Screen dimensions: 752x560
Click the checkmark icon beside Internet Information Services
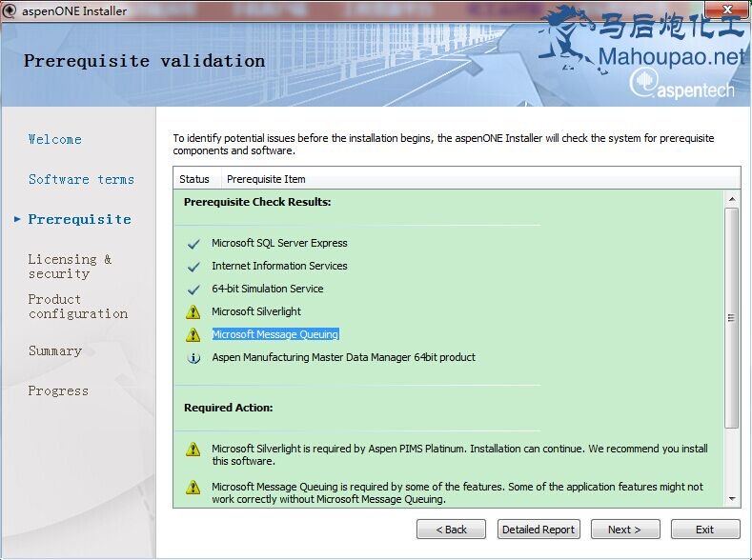coord(193,267)
